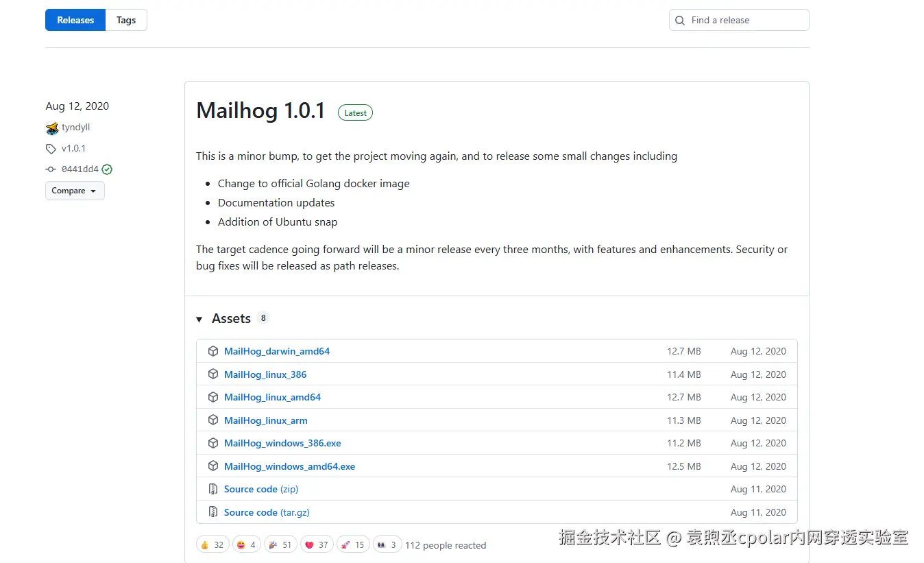Image resolution: width=924 pixels, height=563 pixels.
Task: Click package icon for MailHog_windows_amd64.exe
Action: pos(213,466)
